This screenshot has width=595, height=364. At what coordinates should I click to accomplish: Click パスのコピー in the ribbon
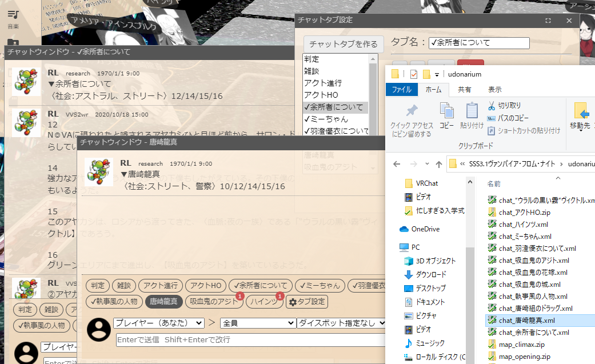coord(508,118)
